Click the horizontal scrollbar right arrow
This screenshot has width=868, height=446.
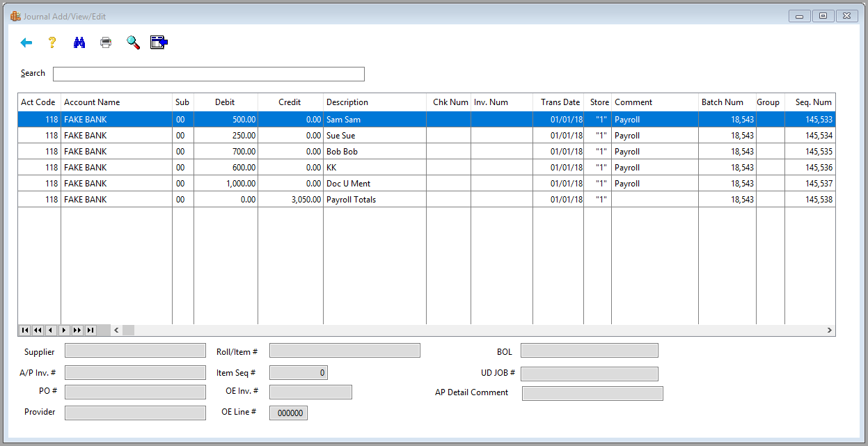click(829, 330)
